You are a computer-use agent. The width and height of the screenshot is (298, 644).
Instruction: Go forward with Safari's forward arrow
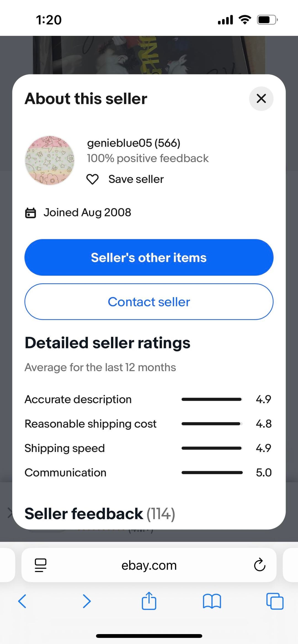(87, 601)
